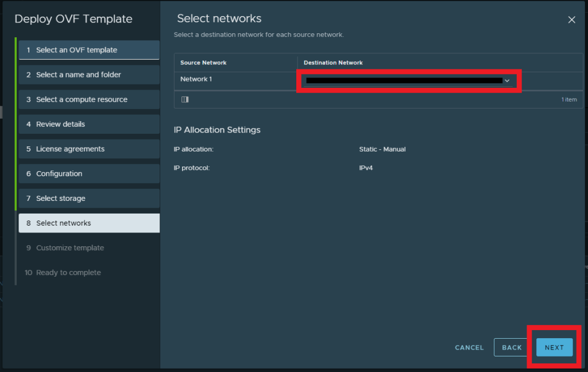The image size is (588, 372).
Task: Return to step 4 Review details
Action: (x=89, y=124)
